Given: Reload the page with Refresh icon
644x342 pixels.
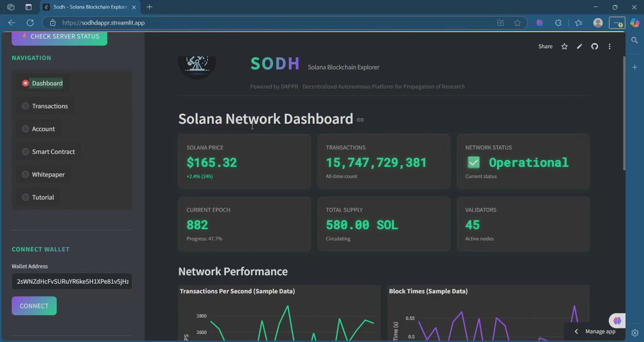Looking at the screenshot, I should coord(30,23).
